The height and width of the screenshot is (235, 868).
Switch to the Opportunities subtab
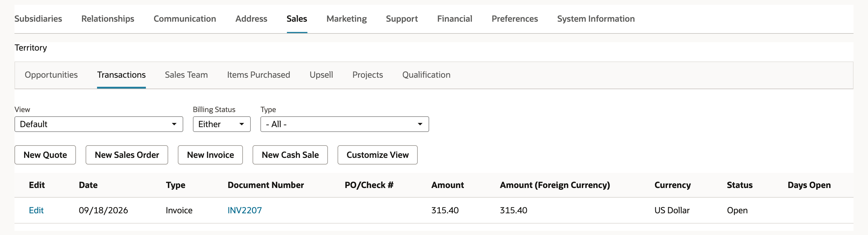click(51, 75)
